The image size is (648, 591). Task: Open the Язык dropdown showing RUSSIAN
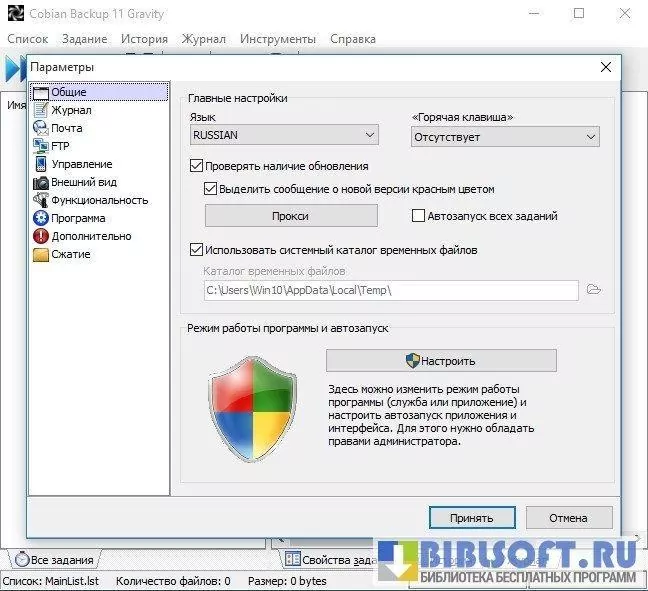[x=284, y=135]
